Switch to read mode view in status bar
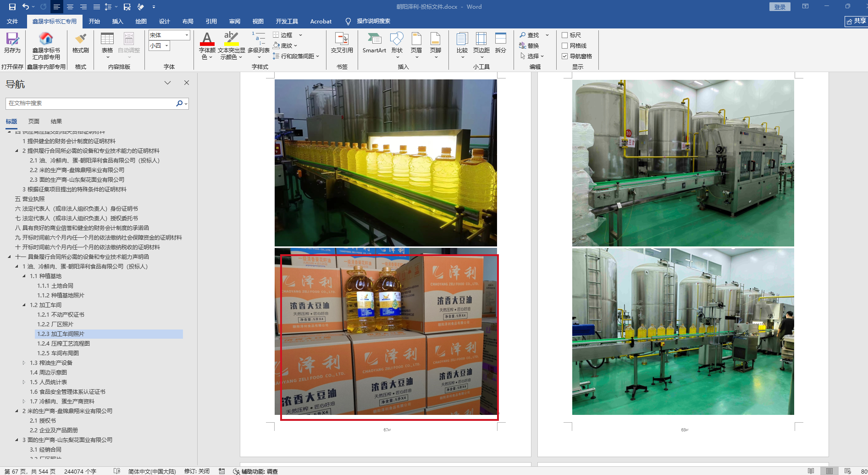 pyautogui.click(x=811, y=471)
